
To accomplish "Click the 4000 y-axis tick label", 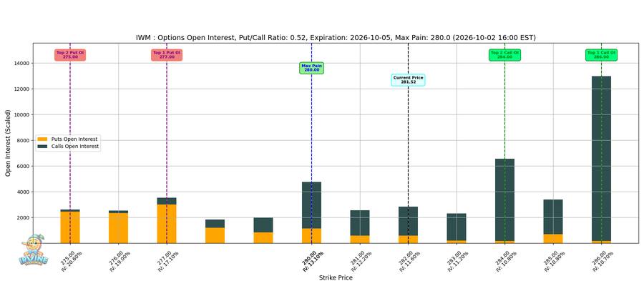I will coord(23,192).
